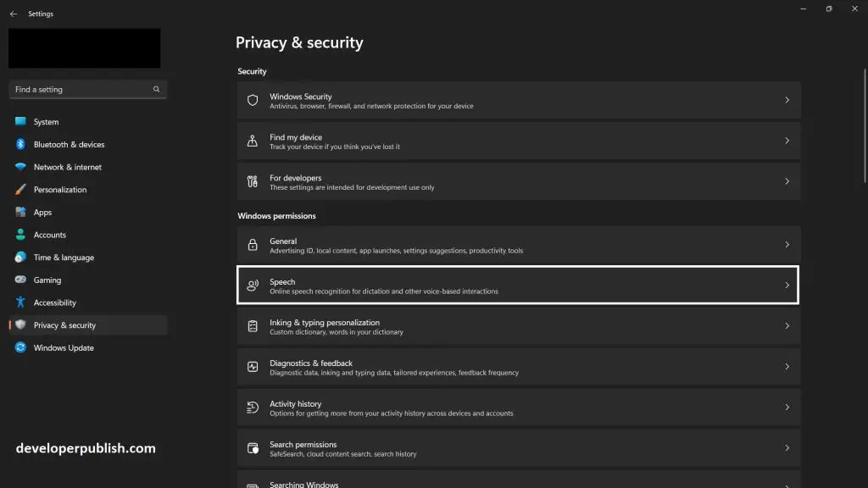Click the Gaming controller icon
The width and height of the screenshot is (868, 488).
[x=20, y=280]
